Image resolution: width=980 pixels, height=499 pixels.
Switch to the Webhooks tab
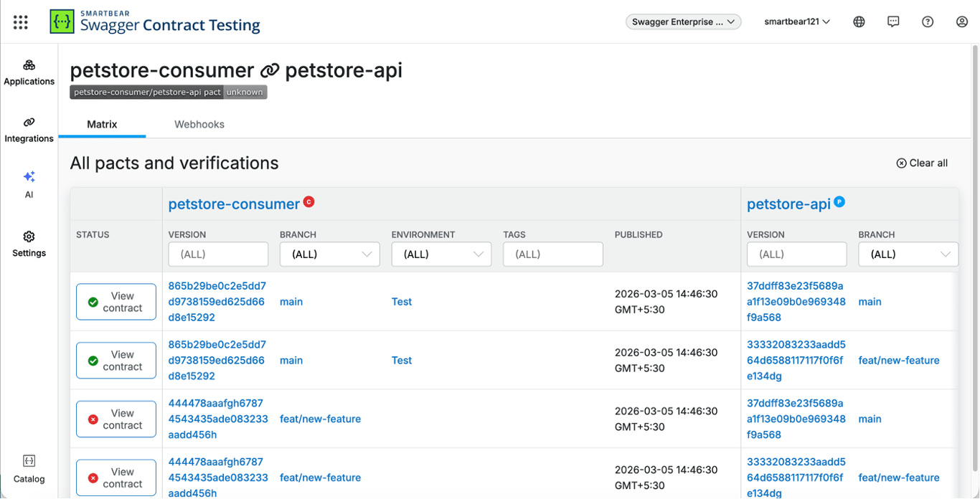[199, 124]
